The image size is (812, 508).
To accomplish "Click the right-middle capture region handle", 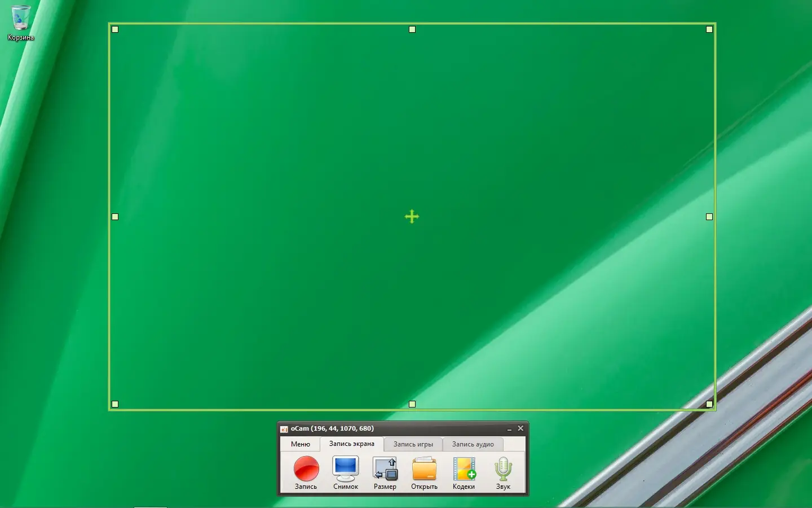I will pos(709,217).
